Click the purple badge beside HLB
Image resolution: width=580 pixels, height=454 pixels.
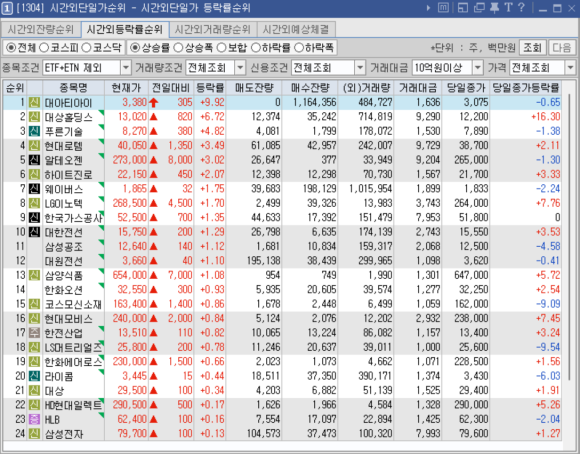point(34,419)
